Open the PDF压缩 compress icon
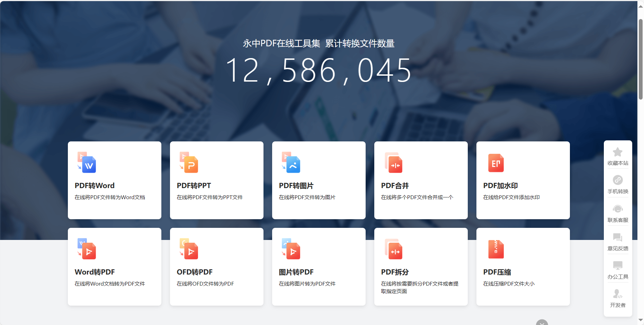Image resolution: width=644 pixels, height=325 pixels. pos(496,249)
